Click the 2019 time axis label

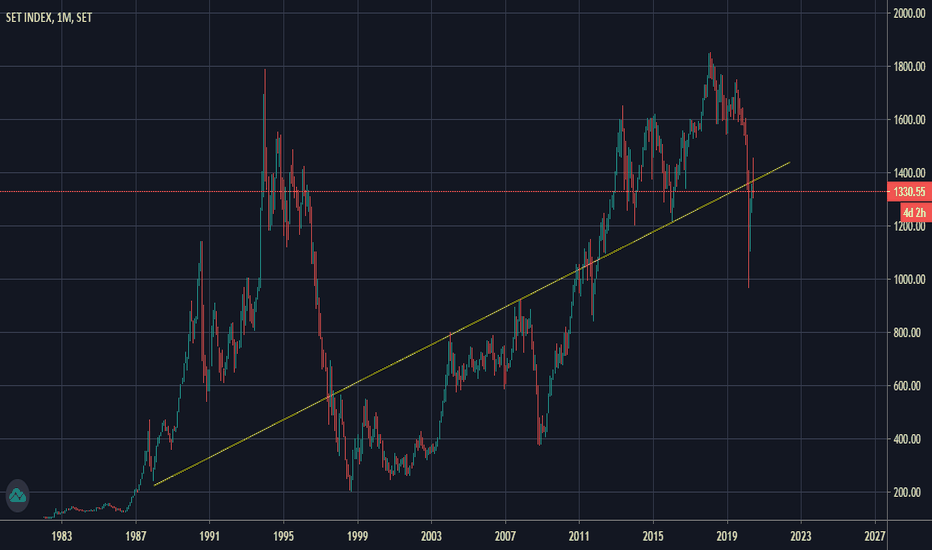(x=727, y=536)
